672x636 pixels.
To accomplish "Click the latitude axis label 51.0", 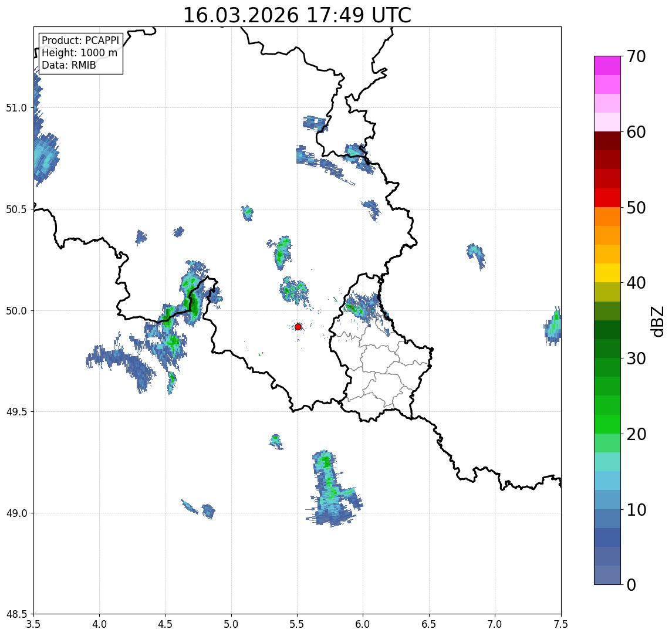I will 16,108.
